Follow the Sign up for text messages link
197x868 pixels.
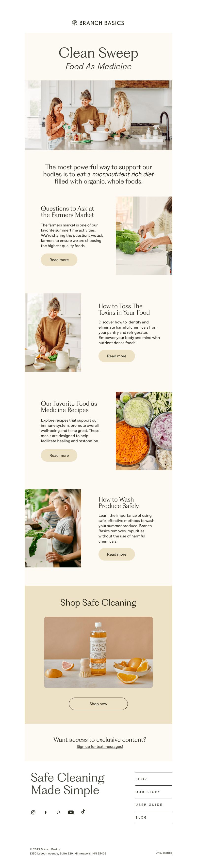coord(100,747)
